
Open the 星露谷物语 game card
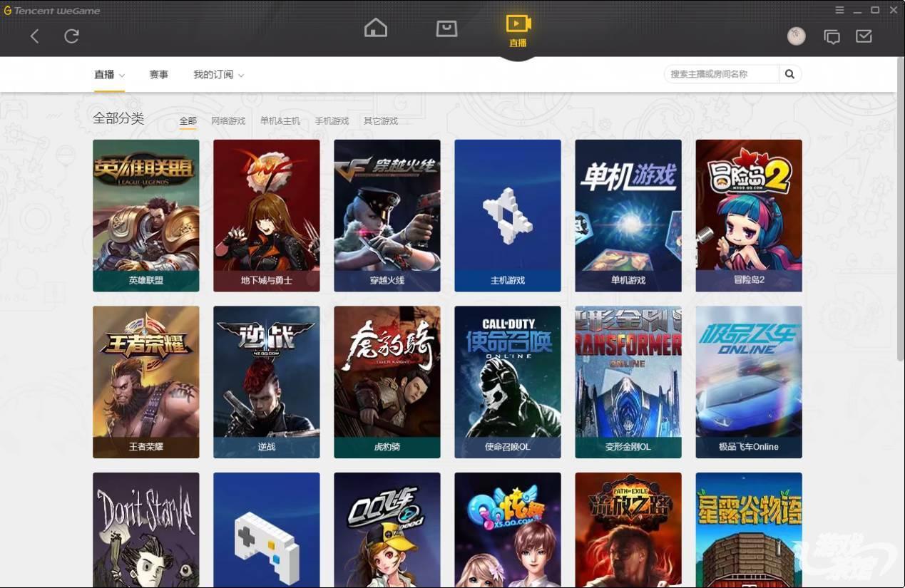(749, 530)
